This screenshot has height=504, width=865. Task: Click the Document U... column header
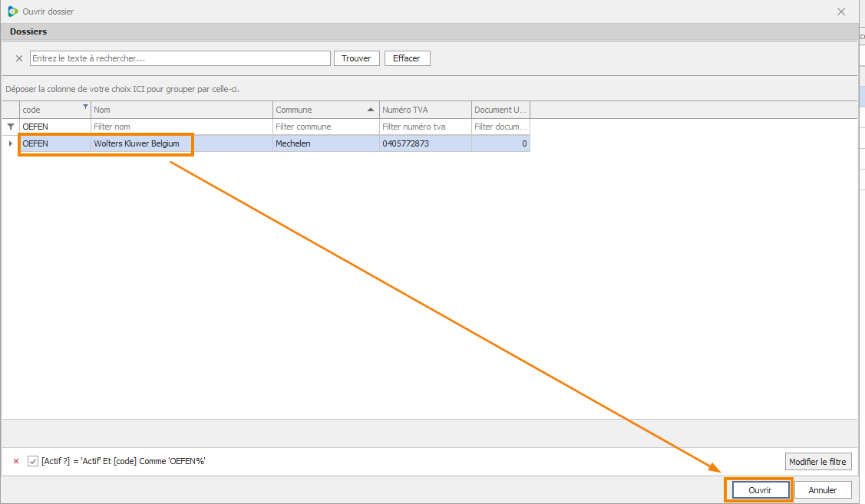click(501, 110)
